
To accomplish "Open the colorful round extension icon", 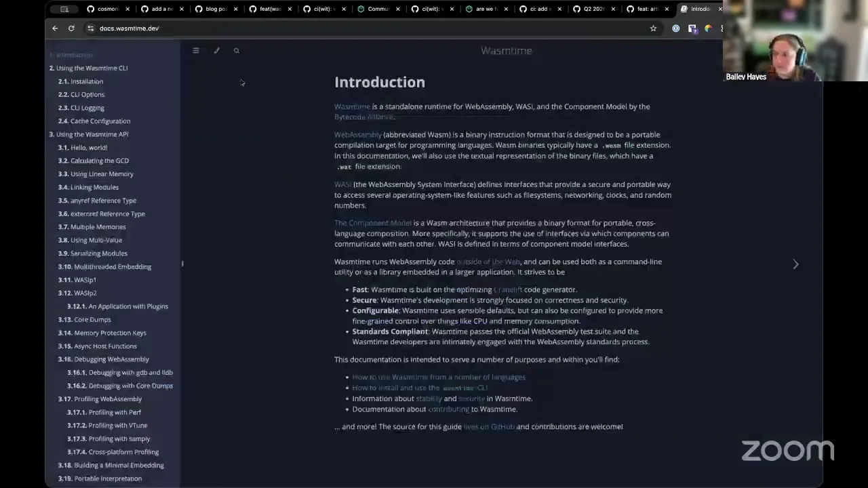I will tap(708, 28).
